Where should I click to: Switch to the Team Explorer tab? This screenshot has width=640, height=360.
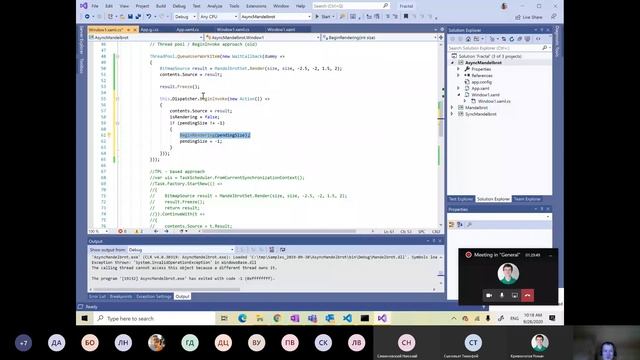click(527, 199)
